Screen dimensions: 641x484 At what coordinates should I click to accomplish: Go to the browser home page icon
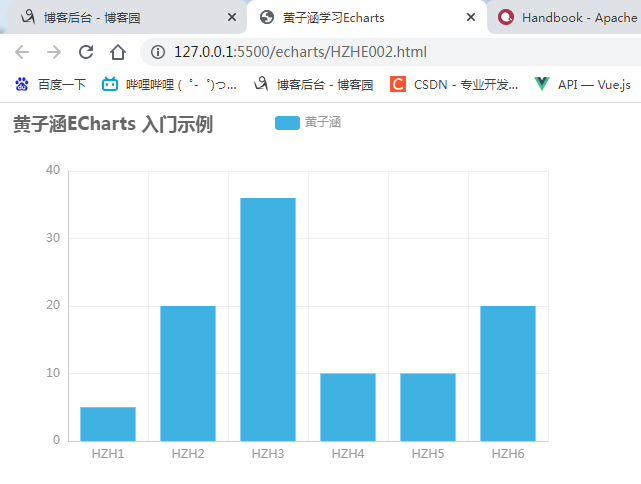click(x=118, y=52)
